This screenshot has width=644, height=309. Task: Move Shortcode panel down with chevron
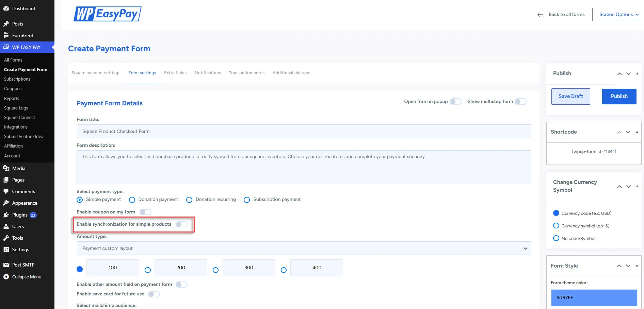[x=628, y=132]
